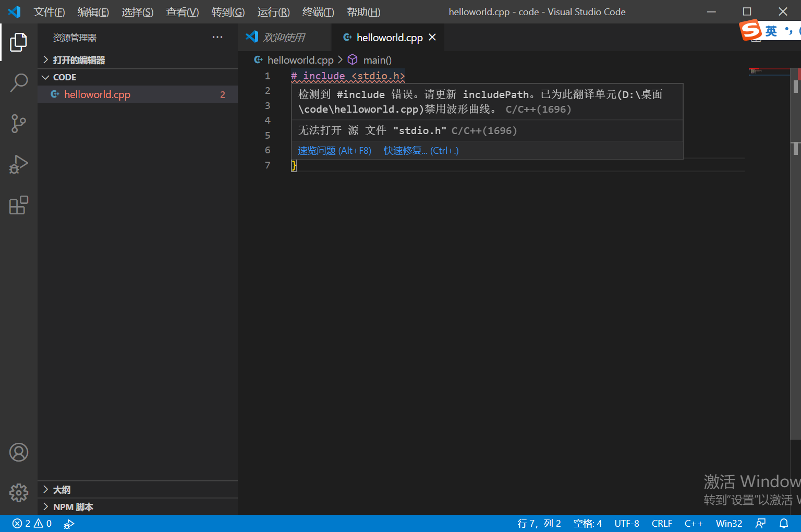Image resolution: width=801 pixels, height=532 pixels.
Task: Change file encoding UTF-8
Action: coord(626,523)
